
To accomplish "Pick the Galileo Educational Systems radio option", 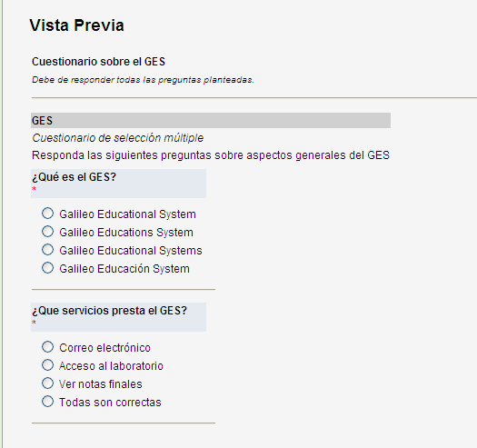I will click(x=47, y=250).
